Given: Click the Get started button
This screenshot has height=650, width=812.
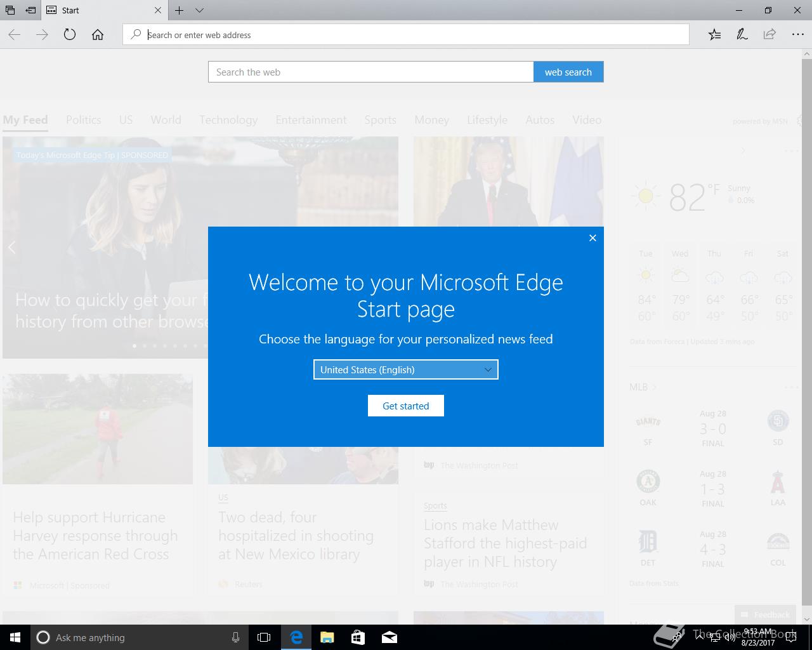Looking at the screenshot, I should 406,406.
